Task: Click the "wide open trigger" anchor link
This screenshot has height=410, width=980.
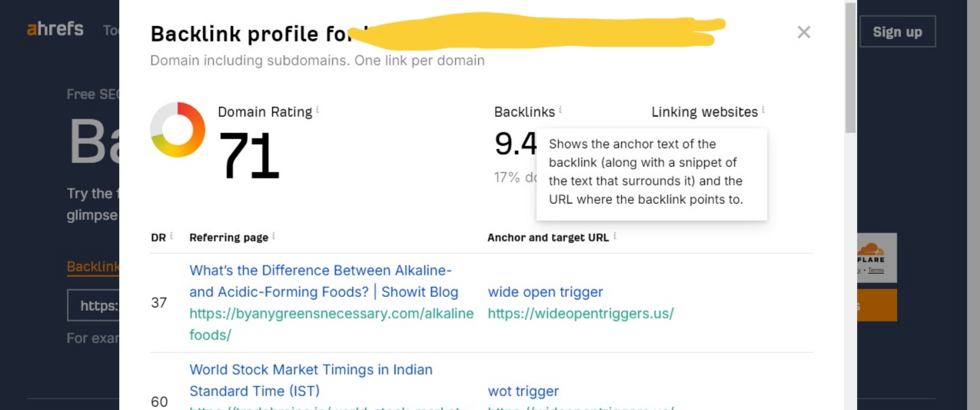Action: [545, 292]
